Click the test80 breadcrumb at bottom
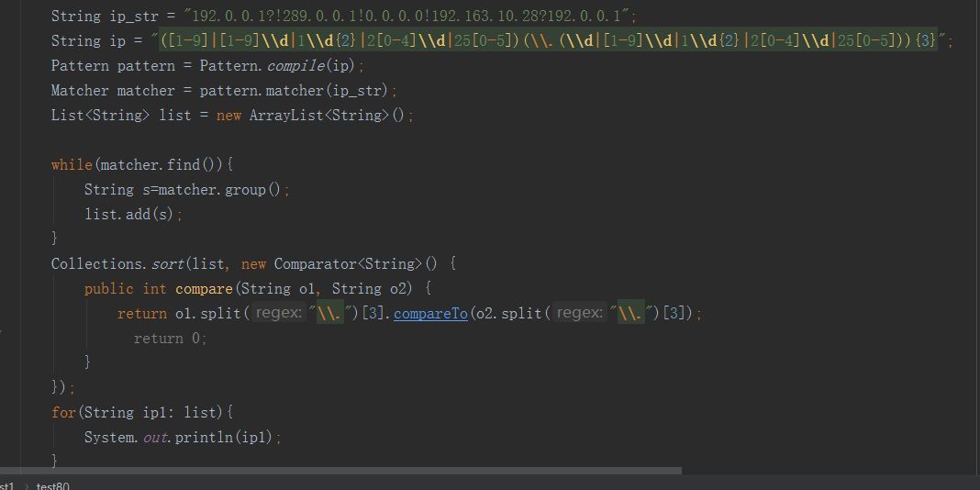 pyautogui.click(x=53, y=485)
